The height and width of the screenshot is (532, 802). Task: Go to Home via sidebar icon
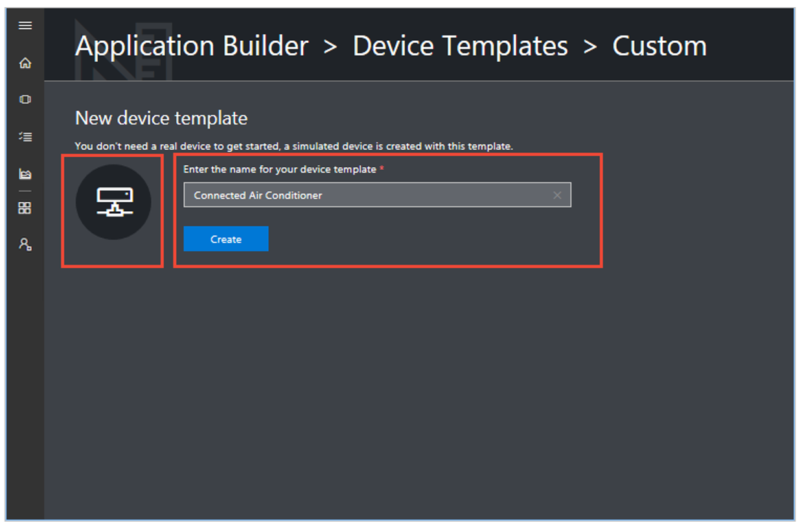point(25,63)
